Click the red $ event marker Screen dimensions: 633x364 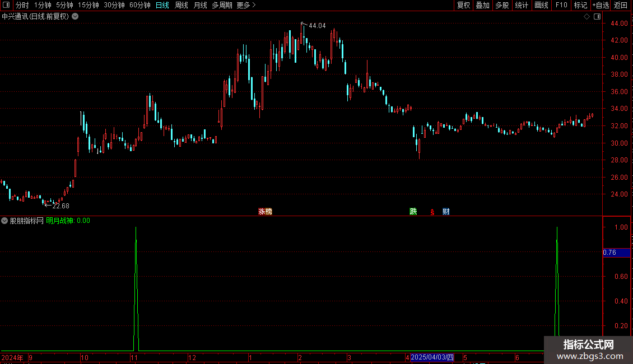[x=432, y=212]
